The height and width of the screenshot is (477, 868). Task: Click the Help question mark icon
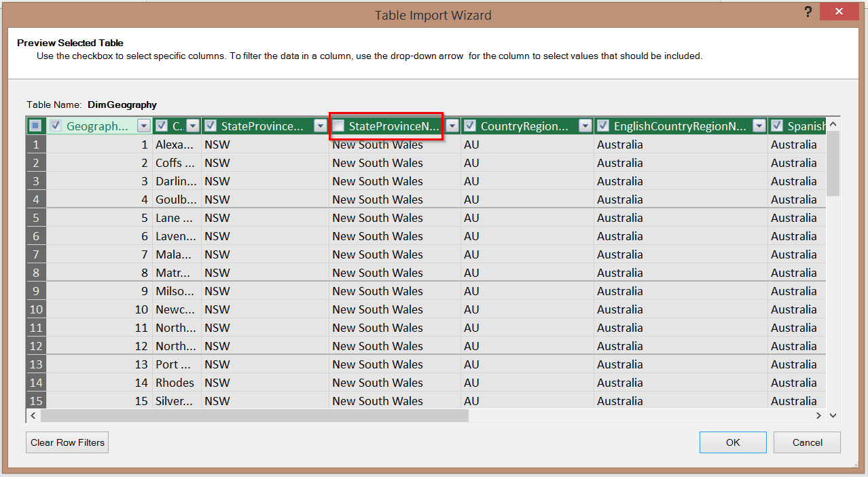[808, 12]
